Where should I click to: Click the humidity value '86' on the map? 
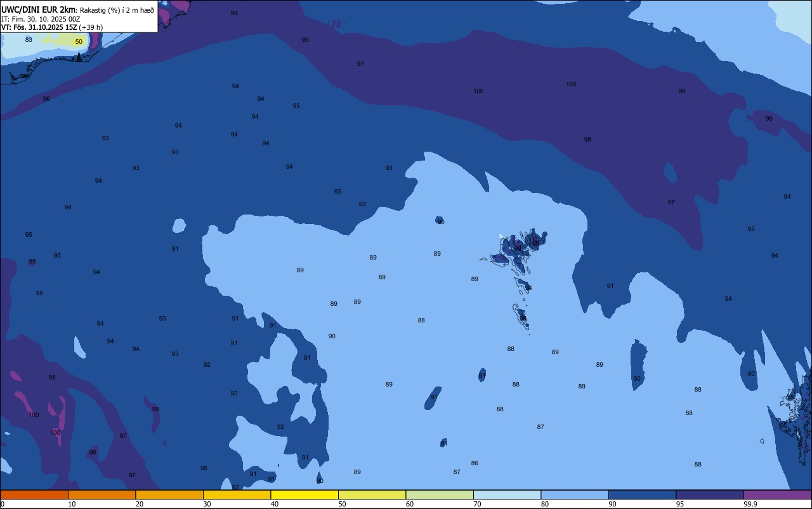[x=475, y=463]
